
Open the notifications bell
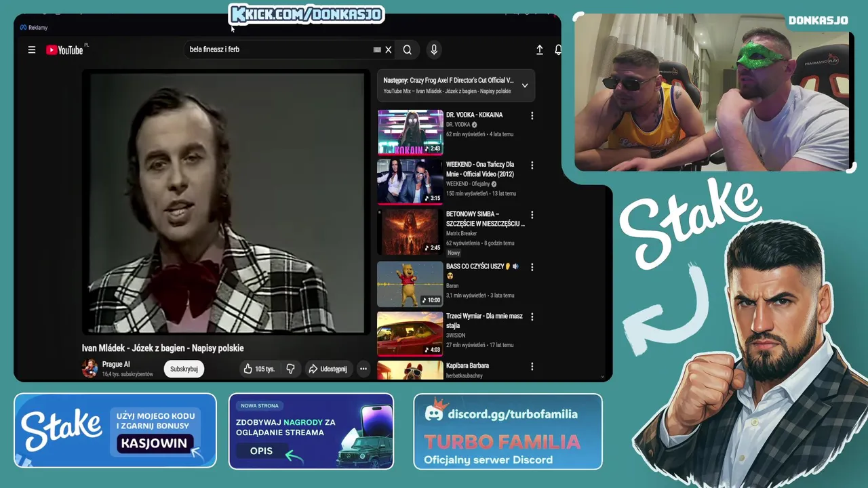pos(558,49)
